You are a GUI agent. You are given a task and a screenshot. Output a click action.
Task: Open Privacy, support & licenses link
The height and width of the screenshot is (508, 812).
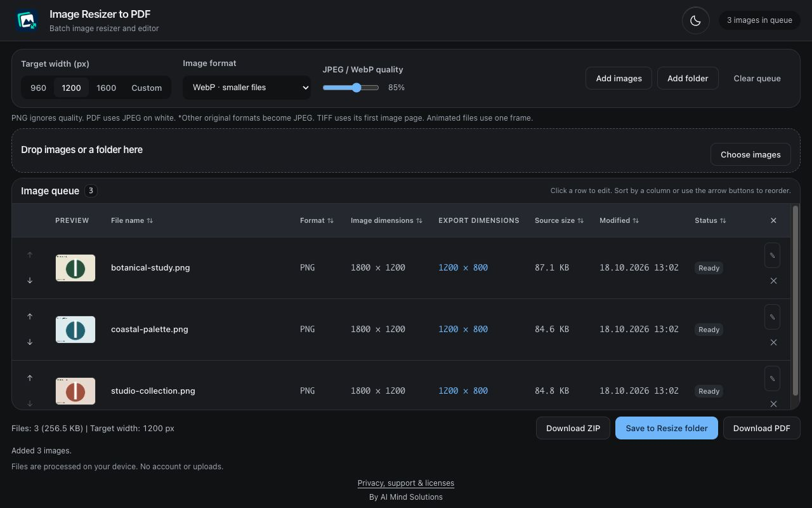click(406, 483)
